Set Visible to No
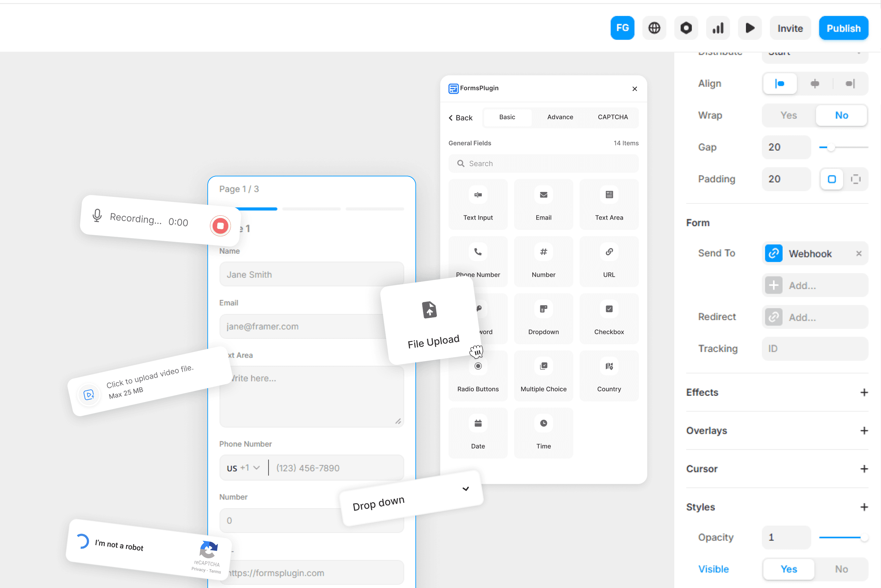Viewport: 881px width, 588px height. pyautogui.click(x=841, y=569)
